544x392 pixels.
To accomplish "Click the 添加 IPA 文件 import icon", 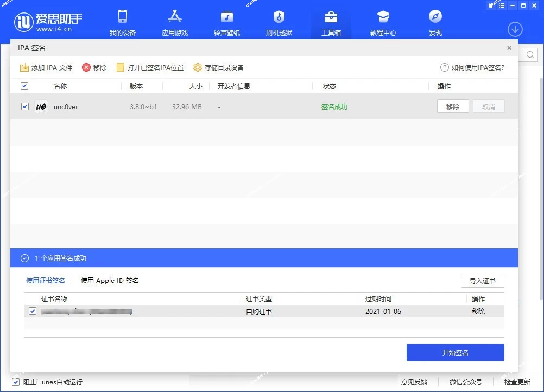I will [24, 67].
